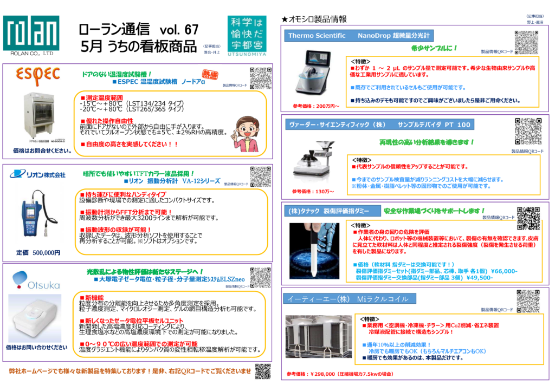Click the リオン株式会社 logo

coord(37,174)
